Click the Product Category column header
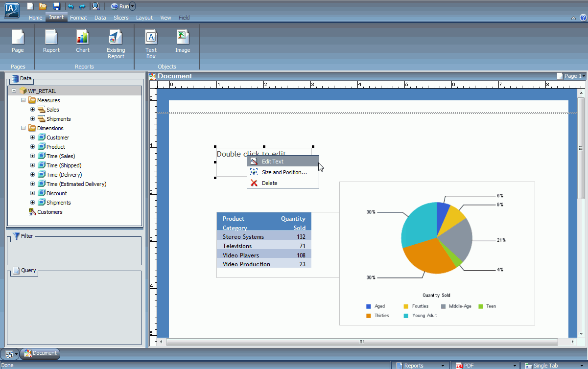The height and width of the screenshot is (369, 588). click(x=235, y=223)
